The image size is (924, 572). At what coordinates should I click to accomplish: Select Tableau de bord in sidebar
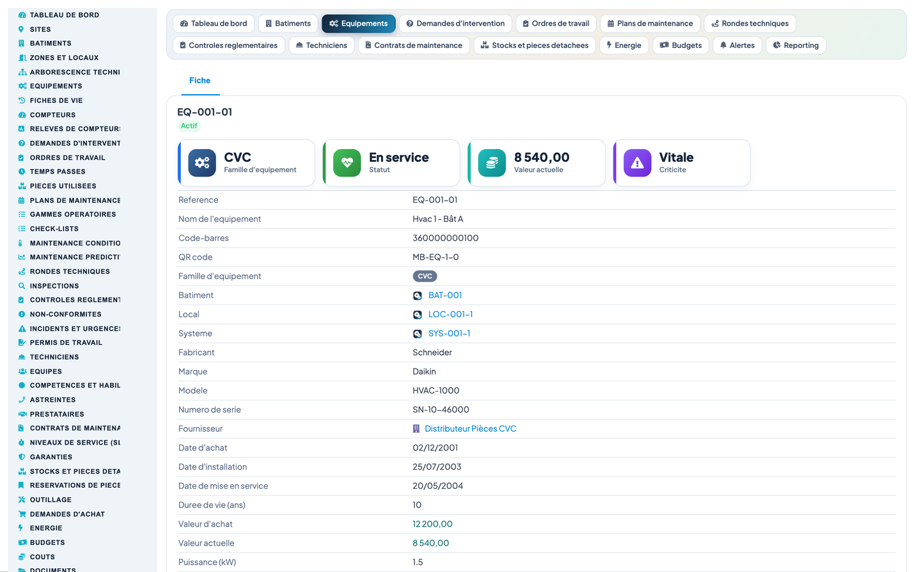coord(64,15)
